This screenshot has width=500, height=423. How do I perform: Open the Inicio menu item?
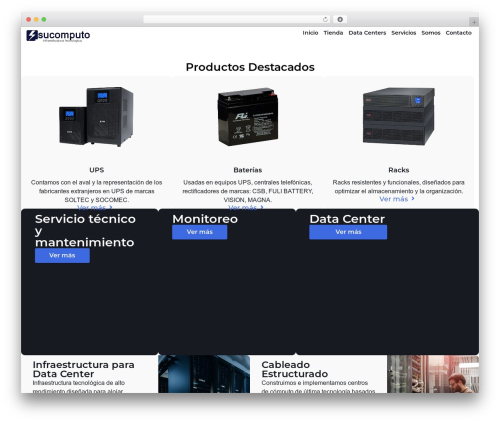point(310,33)
